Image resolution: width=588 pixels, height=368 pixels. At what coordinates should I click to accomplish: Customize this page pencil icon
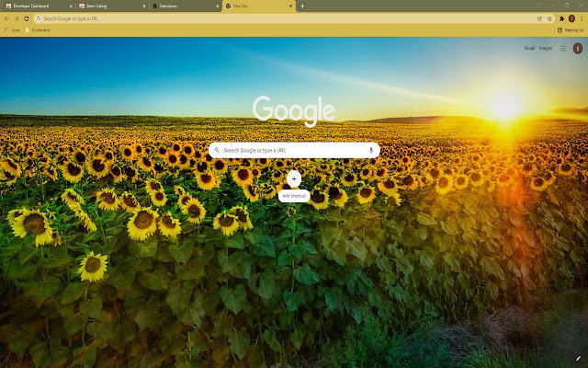click(x=578, y=358)
